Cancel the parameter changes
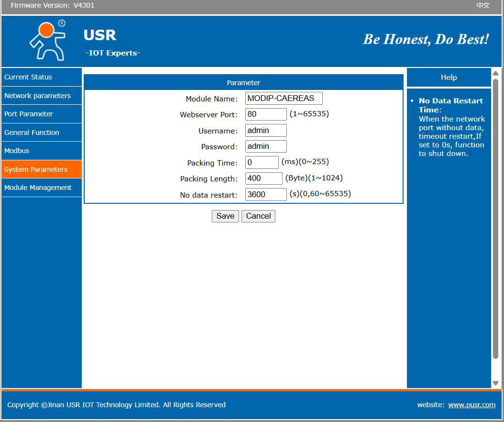 (x=258, y=216)
